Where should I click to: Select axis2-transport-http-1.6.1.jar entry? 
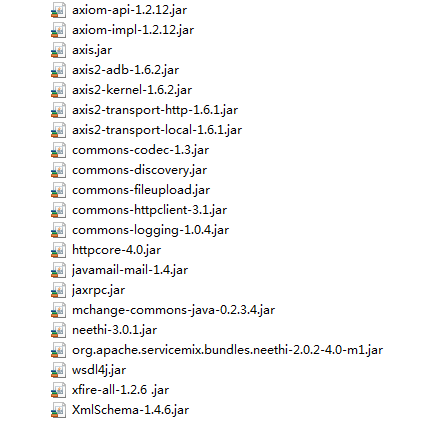(x=155, y=110)
